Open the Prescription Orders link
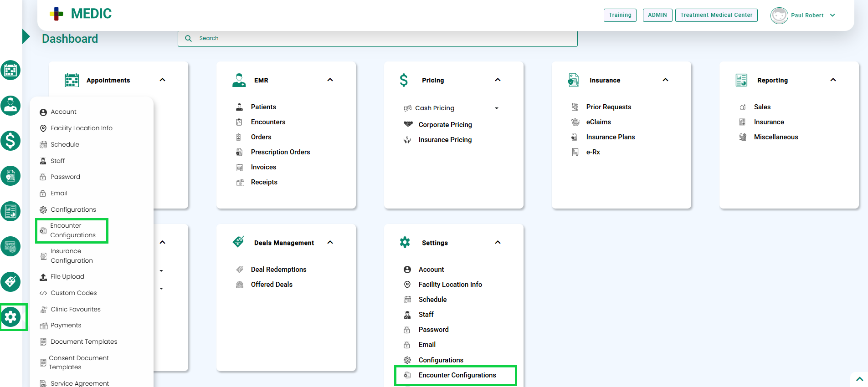Screen dimensions: 868x387 280,152
